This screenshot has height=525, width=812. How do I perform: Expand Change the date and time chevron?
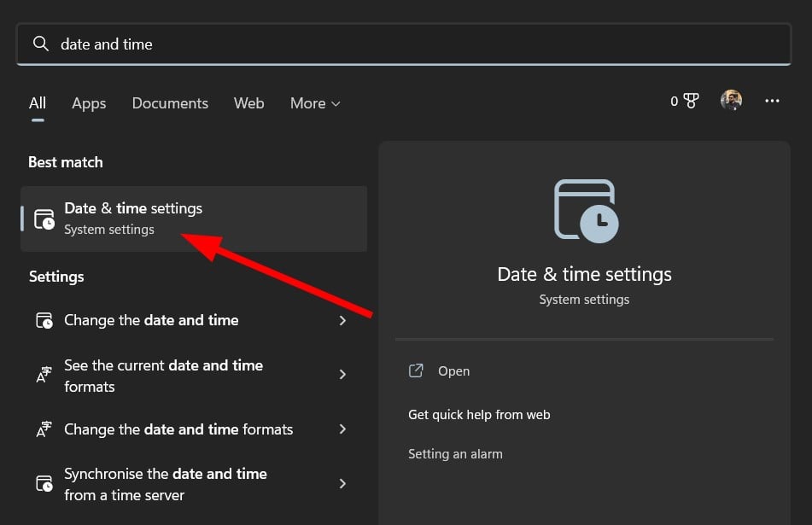click(x=342, y=320)
